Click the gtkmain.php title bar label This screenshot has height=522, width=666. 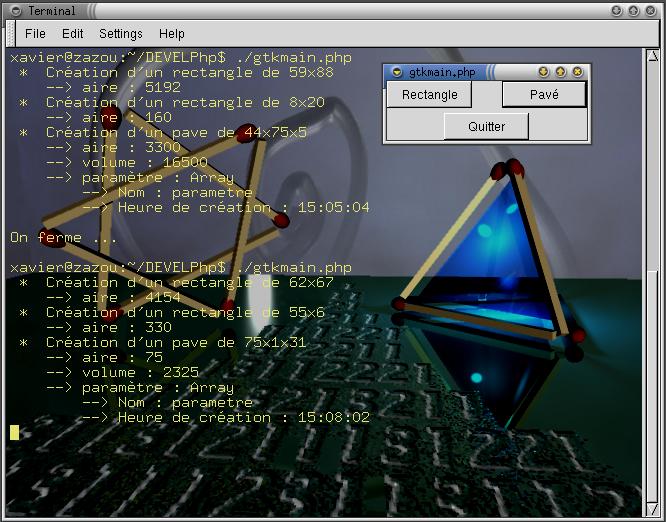[x=441, y=72]
